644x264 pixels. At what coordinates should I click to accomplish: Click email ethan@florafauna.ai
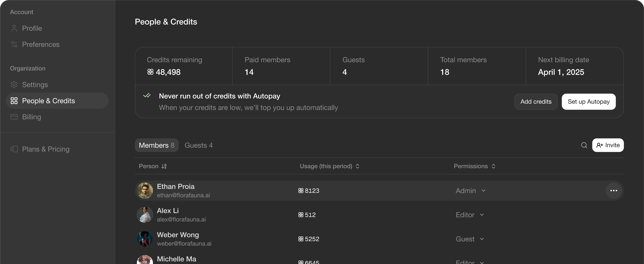point(183,195)
